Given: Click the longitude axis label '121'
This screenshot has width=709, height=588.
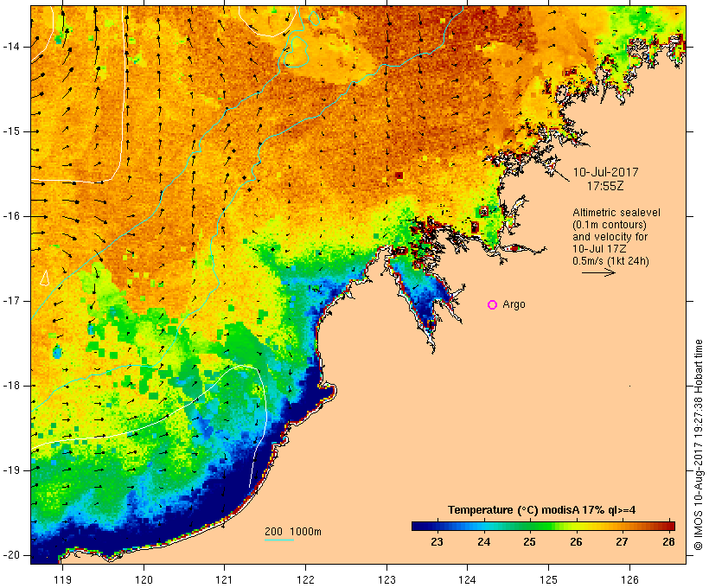Looking at the screenshot, I should 224,579.
